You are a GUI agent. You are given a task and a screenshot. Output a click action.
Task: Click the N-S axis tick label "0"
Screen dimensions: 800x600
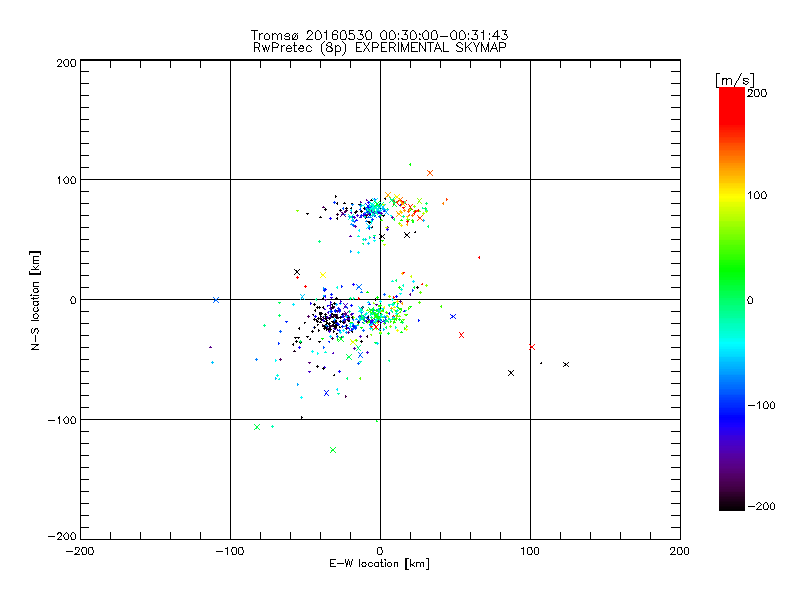coord(73,300)
